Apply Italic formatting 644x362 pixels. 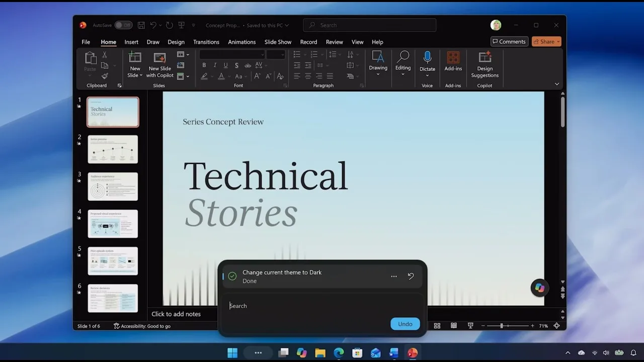[x=215, y=65]
